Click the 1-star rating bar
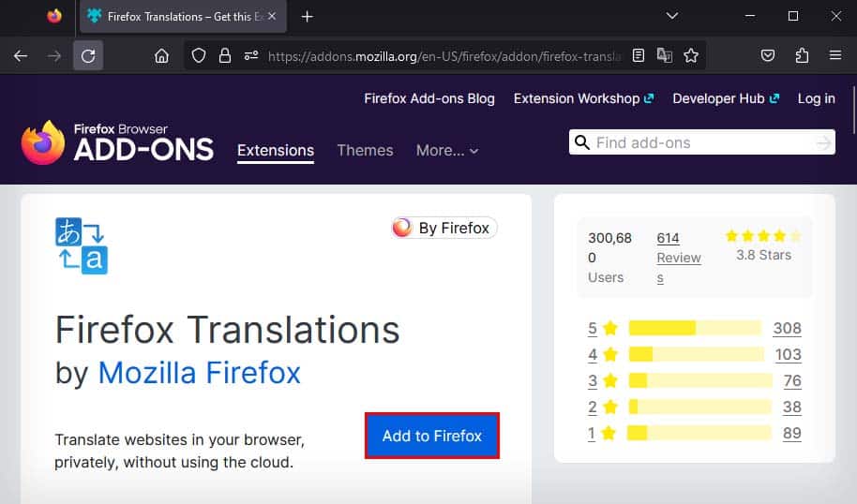 click(699, 433)
